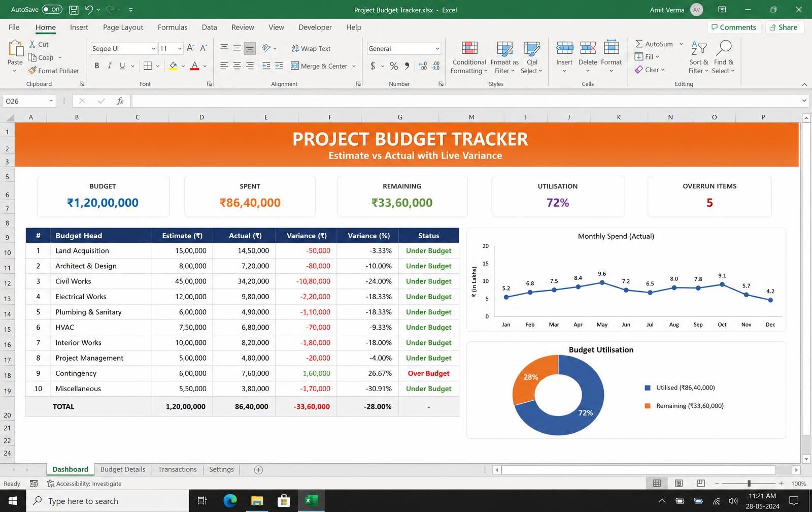812x512 pixels.
Task: Click Format as Table button
Action: pos(504,56)
